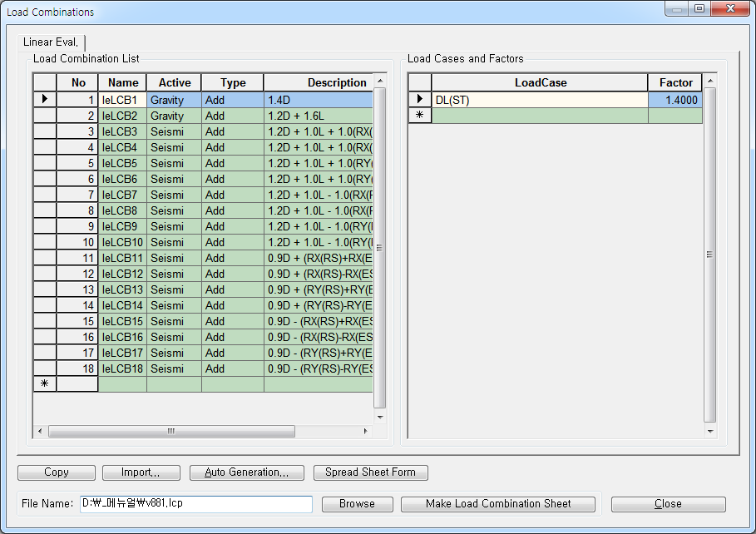The image size is (756, 534).
Task: Click the Factor column header
Action: tap(675, 83)
